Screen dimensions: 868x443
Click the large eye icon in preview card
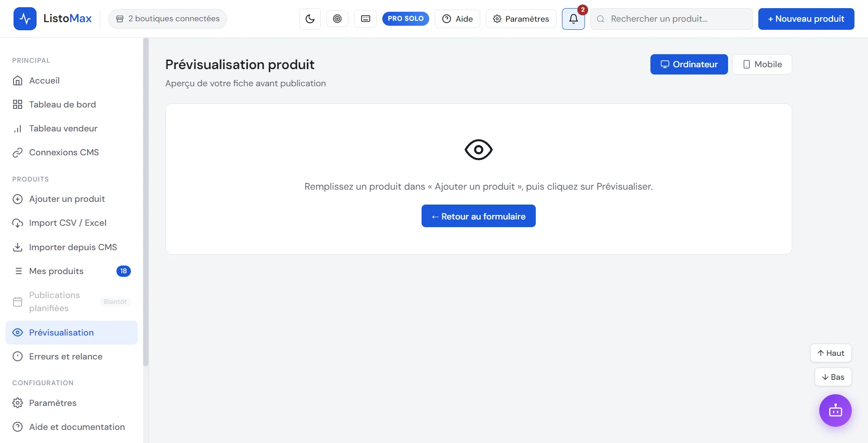click(478, 149)
